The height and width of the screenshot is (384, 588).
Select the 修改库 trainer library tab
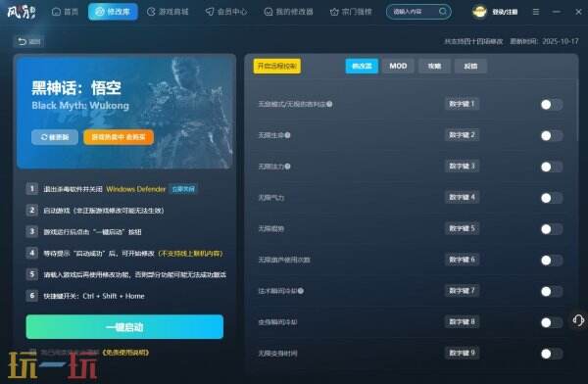click(113, 12)
